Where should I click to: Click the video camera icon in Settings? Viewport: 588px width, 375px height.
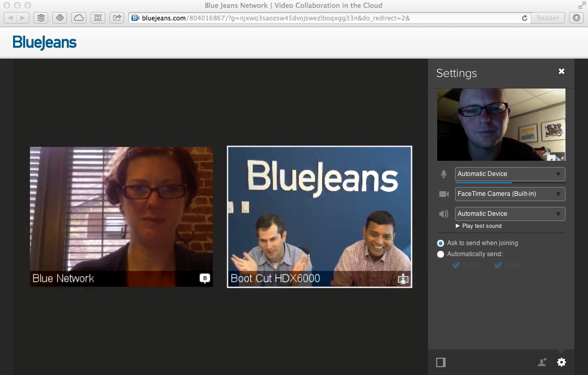click(444, 194)
